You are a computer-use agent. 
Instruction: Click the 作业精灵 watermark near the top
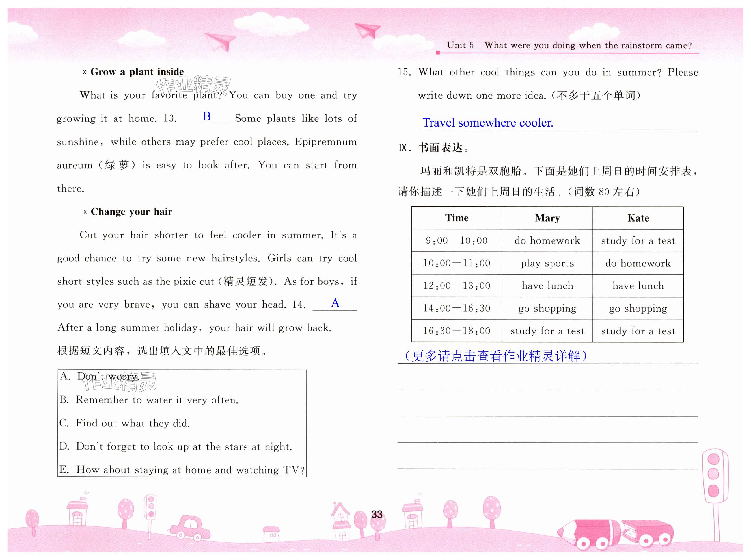(193, 85)
